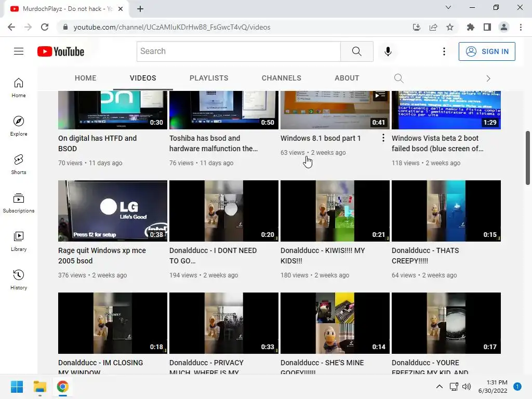The height and width of the screenshot is (399, 532).
Task: Open 'Donaldducc - KIWIS!!!! MY KIDS!!!' title
Action: (x=323, y=256)
